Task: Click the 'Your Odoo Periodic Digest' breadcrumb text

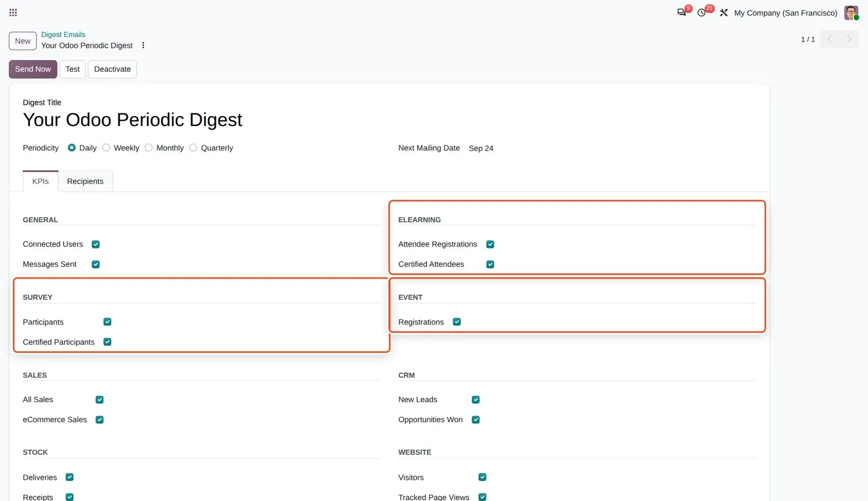Action: (x=87, y=46)
